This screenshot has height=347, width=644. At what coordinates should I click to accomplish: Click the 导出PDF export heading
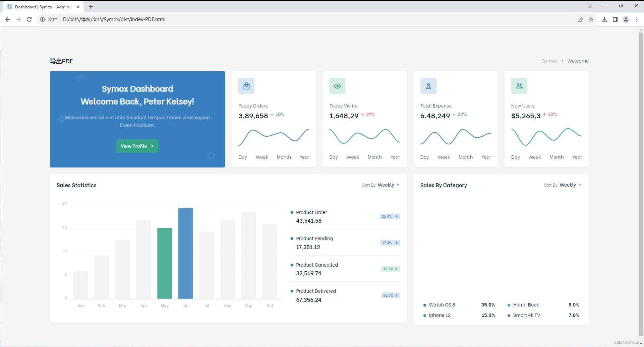[61, 61]
